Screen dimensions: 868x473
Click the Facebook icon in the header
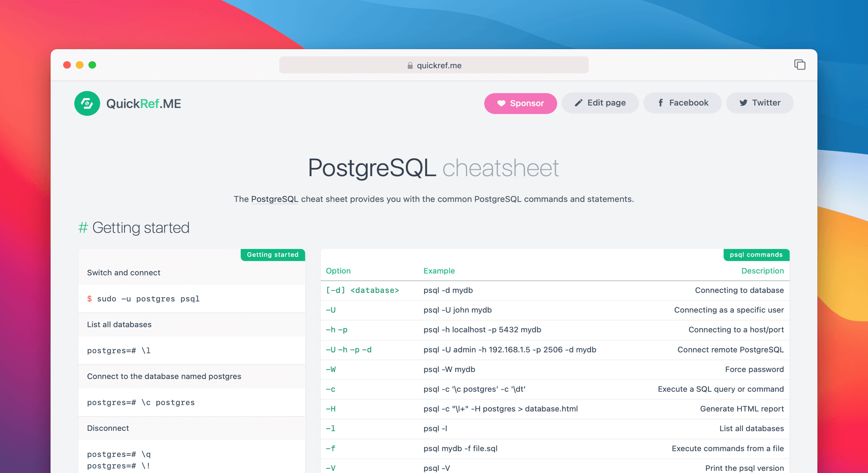pos(661,103)
